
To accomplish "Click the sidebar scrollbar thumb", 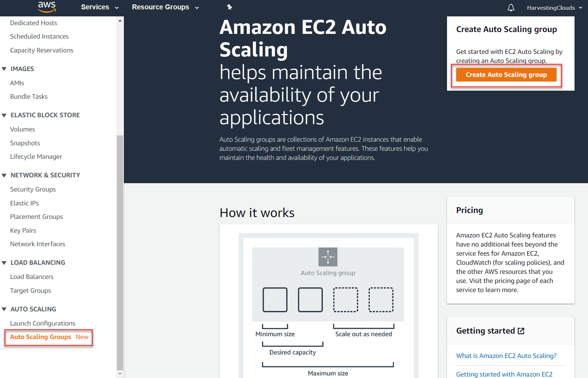I will tap(120, 253).
